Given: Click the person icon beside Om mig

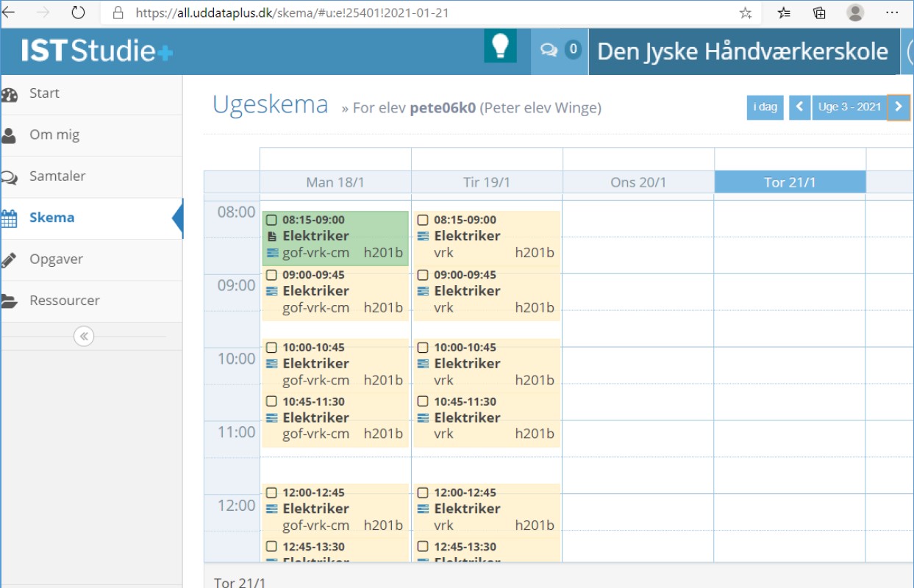Looking at the screenshot, I should 9,136.
